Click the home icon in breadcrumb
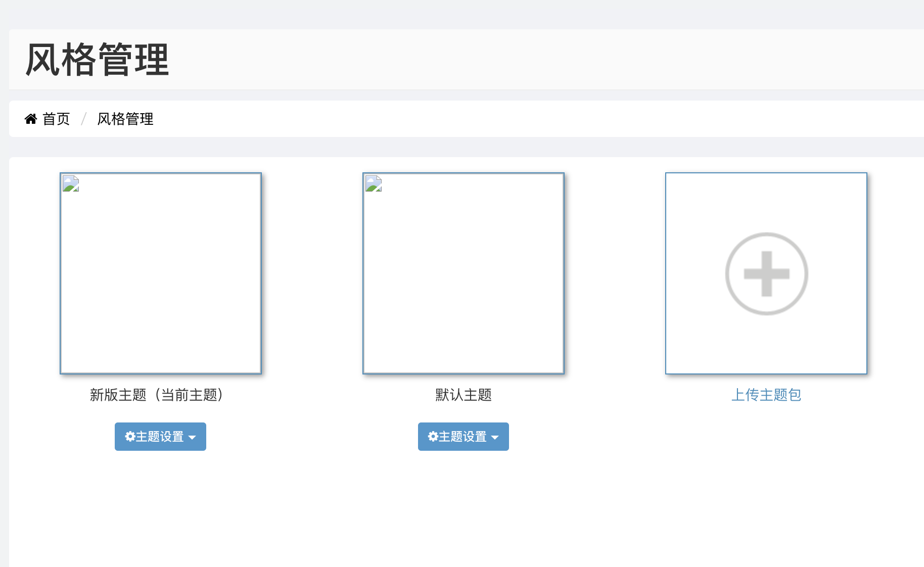 [31, 119]
